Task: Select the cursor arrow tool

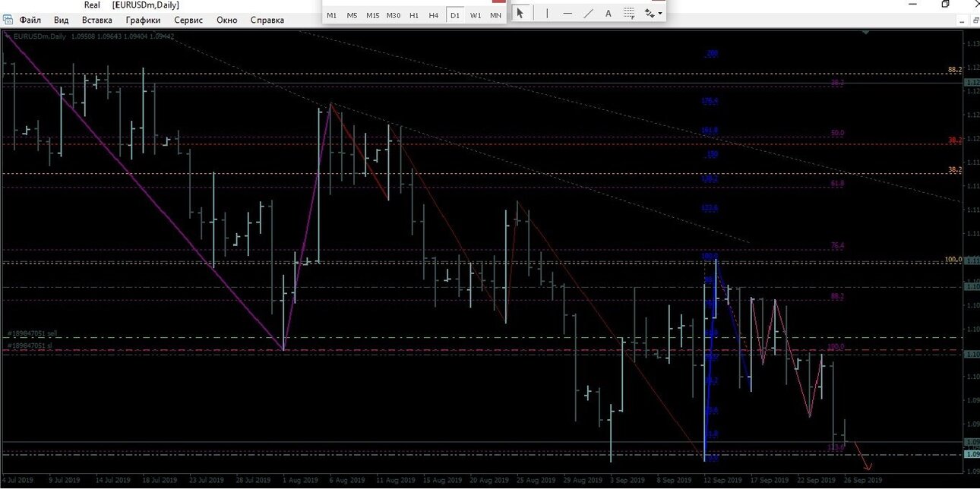Action: pos(520,14)
